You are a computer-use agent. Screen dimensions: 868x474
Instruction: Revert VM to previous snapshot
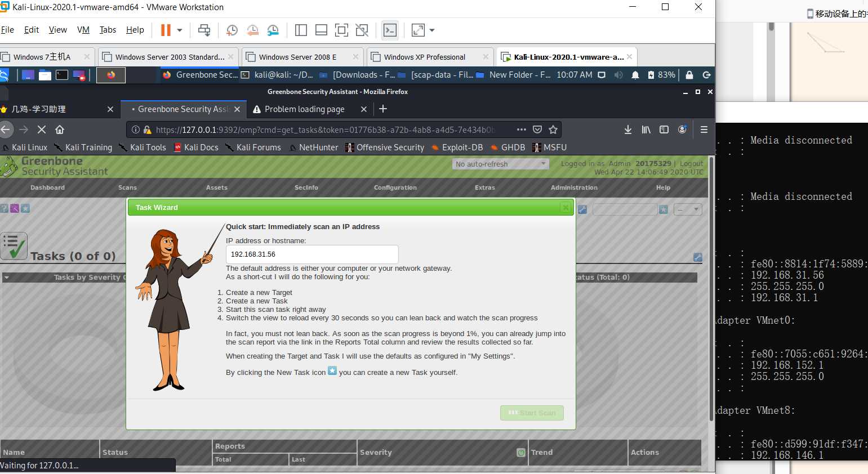click(x=252, y=30)
